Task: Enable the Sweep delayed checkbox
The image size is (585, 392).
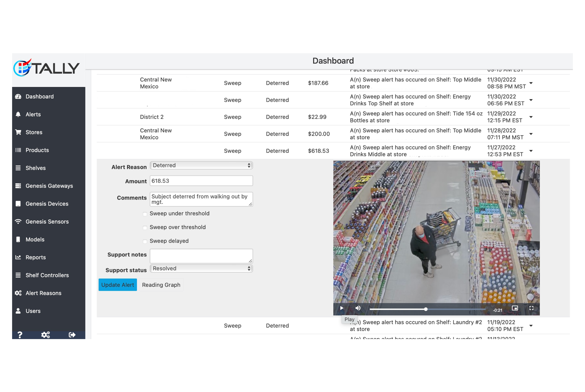Action: click(145, 241)
